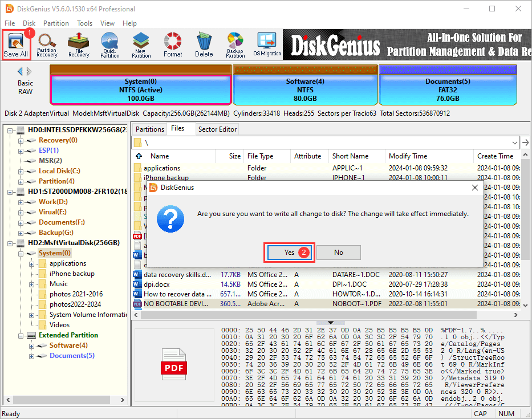The image size is (532, 419).
Task: Expand the Local Disk(C:) tree node
Action: (x=21, y=172)
